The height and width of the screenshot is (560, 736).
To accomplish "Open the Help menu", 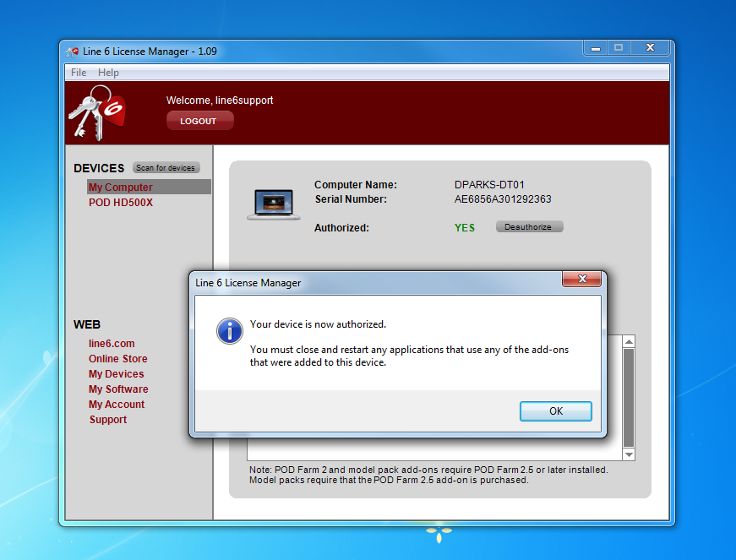I will coord(108,73).
